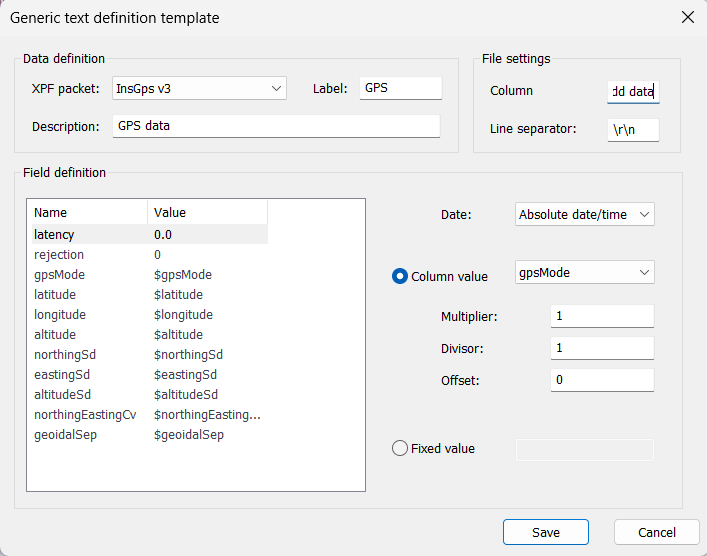707x556 pixels.
Task: Edit the Line separator field
Action: [x=633, y=129]
